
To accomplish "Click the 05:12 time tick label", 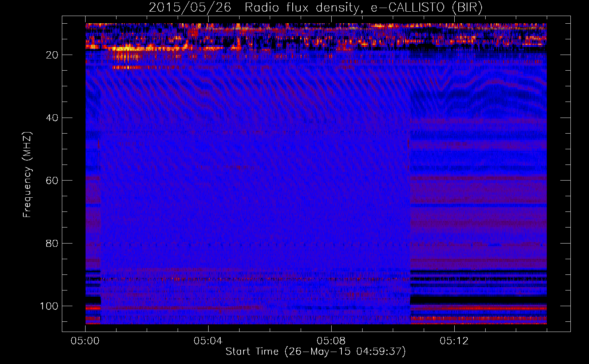I will pos(454,341).
